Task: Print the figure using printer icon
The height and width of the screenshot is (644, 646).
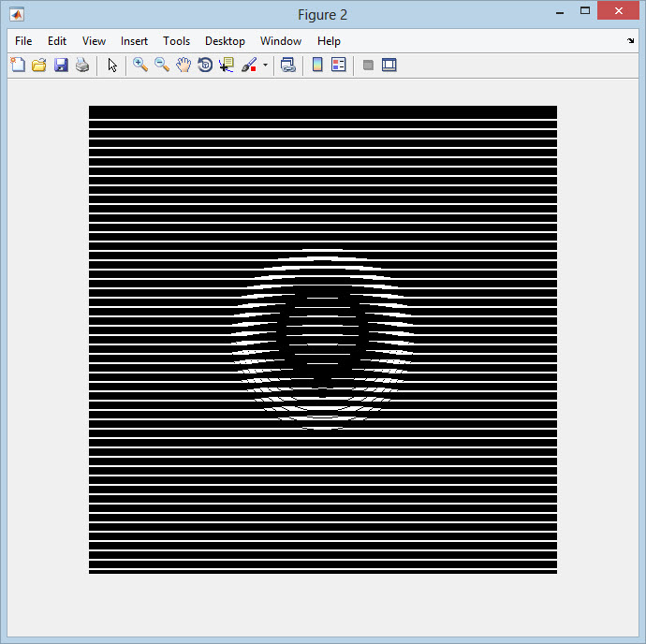Action: tap(82, 66)
